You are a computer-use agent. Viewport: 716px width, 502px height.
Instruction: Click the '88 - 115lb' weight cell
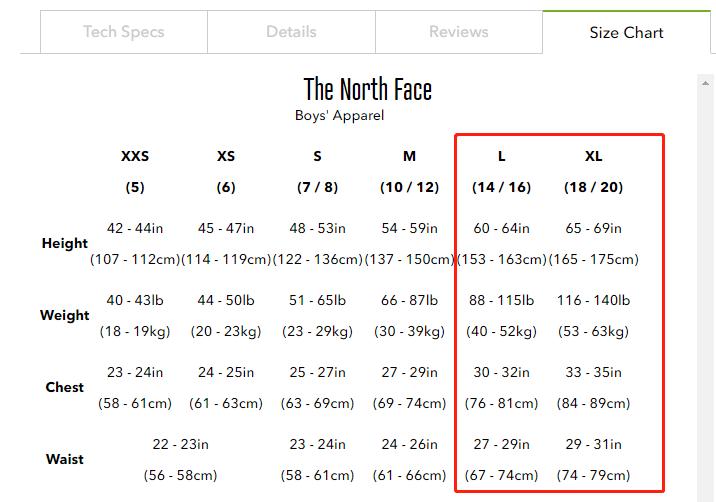(501, 300)
